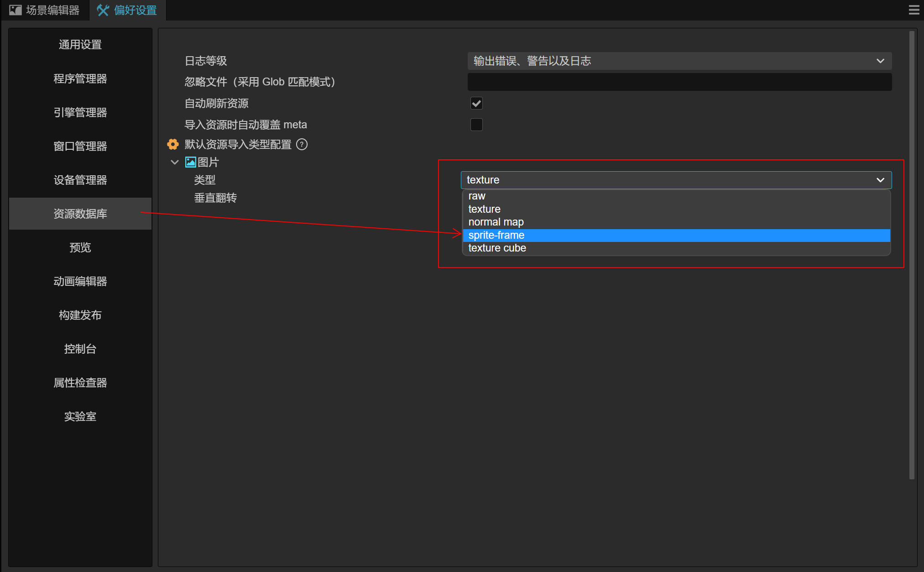Open 设备管理器 in sidebar

(x=80, y=180)
